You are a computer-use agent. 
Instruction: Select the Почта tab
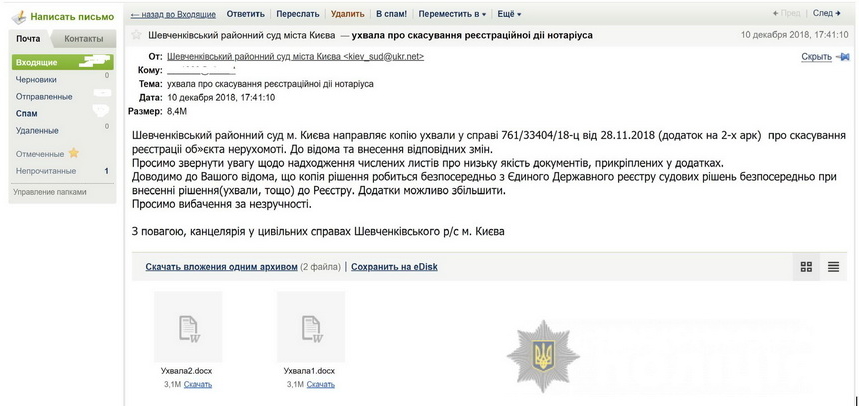(28, 39)
